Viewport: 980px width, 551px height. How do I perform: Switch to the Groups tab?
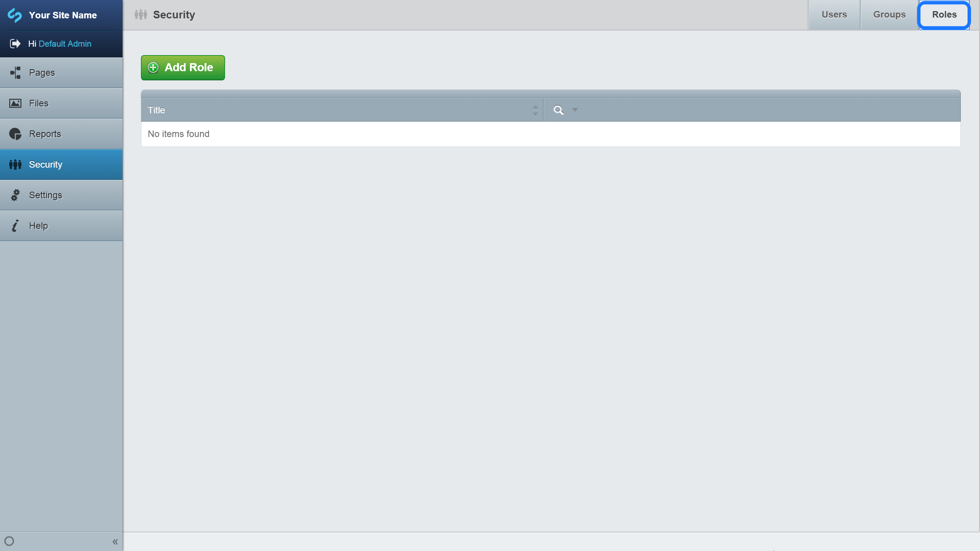[x=888, y=15]
